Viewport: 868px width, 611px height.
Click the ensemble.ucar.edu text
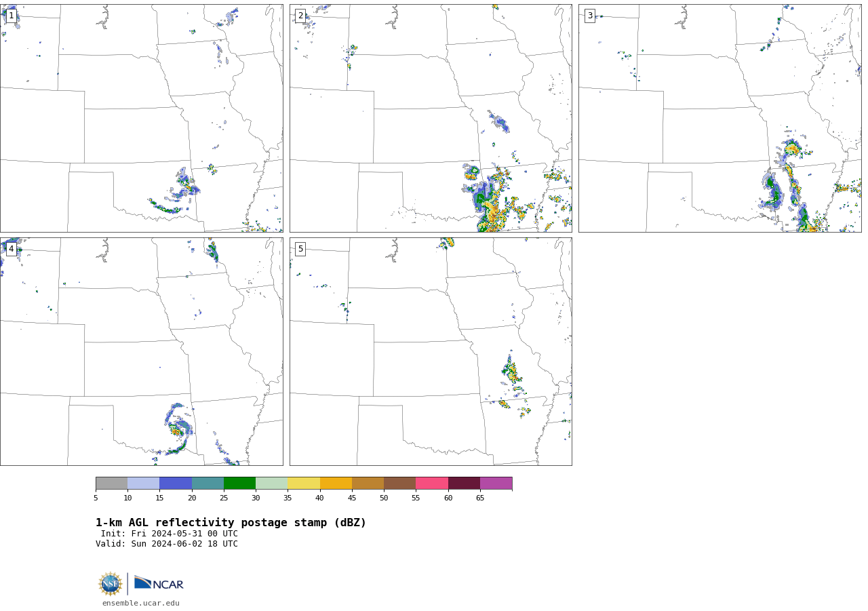pos(141,603)
